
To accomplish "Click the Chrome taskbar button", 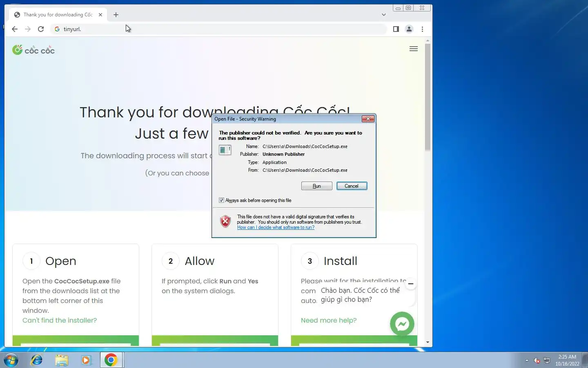I will 111,360.
